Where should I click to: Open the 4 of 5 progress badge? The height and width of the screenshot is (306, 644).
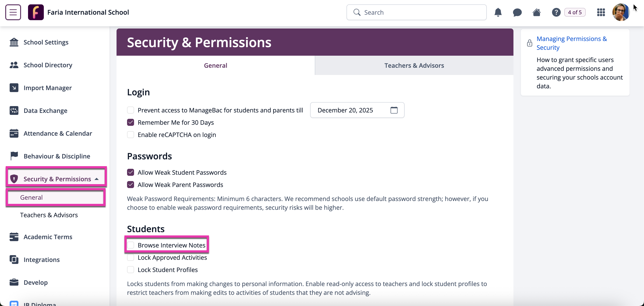click(575, 12)
